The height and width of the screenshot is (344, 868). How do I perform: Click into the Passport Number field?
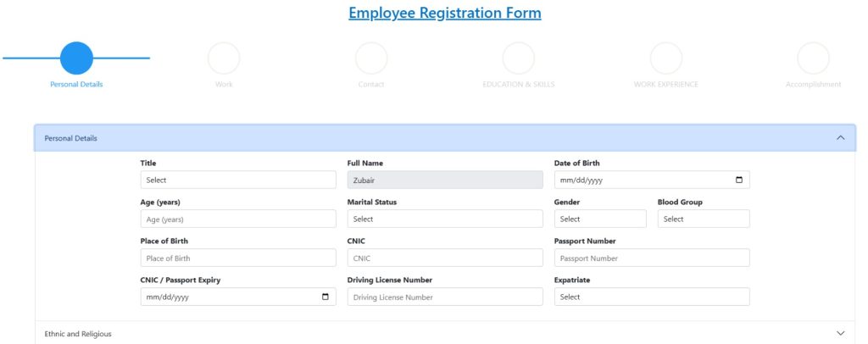click(652, 258)
